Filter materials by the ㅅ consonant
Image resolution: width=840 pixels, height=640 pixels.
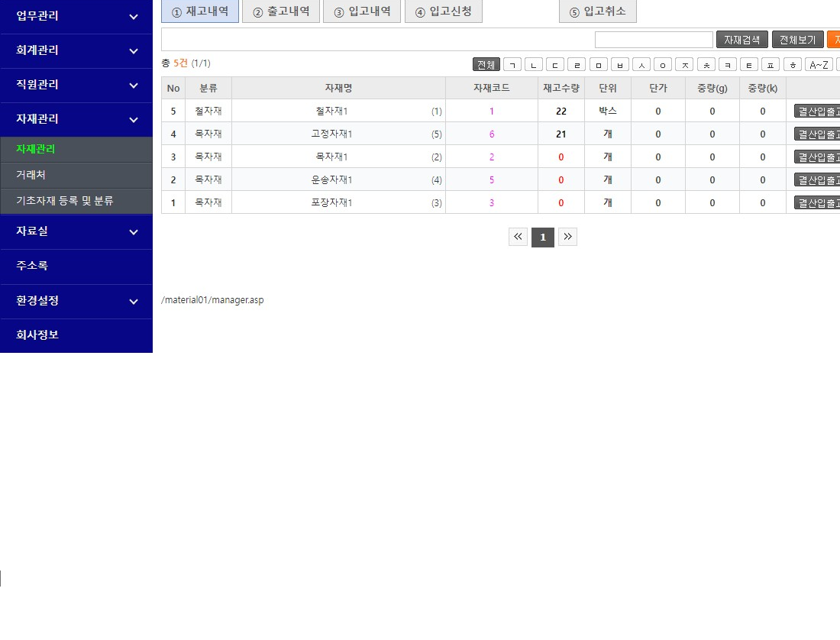pyautogui.click(x=642, y=65)
